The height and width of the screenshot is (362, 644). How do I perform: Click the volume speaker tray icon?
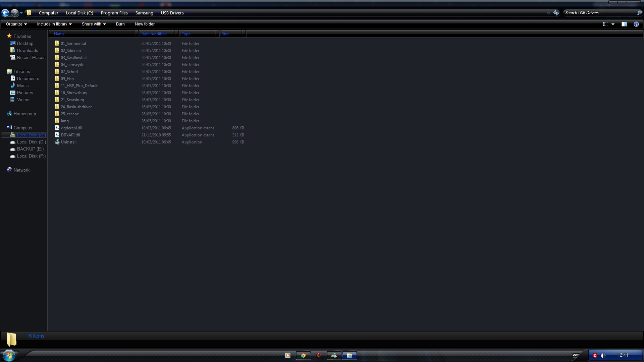pos(603,355)
